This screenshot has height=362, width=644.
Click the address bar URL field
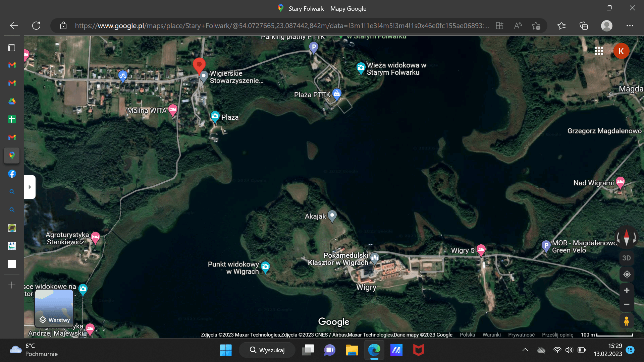pos(282,26)
